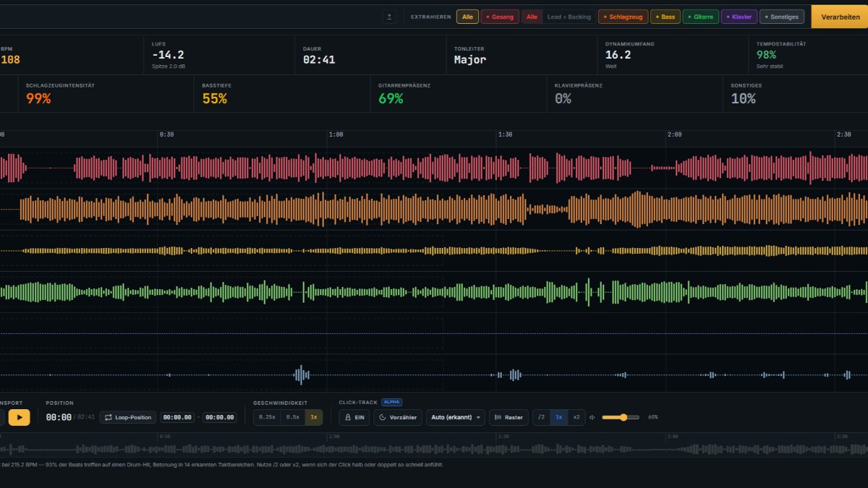
Task: Select the /2 click tempo option
Action: tap(541, 417)
